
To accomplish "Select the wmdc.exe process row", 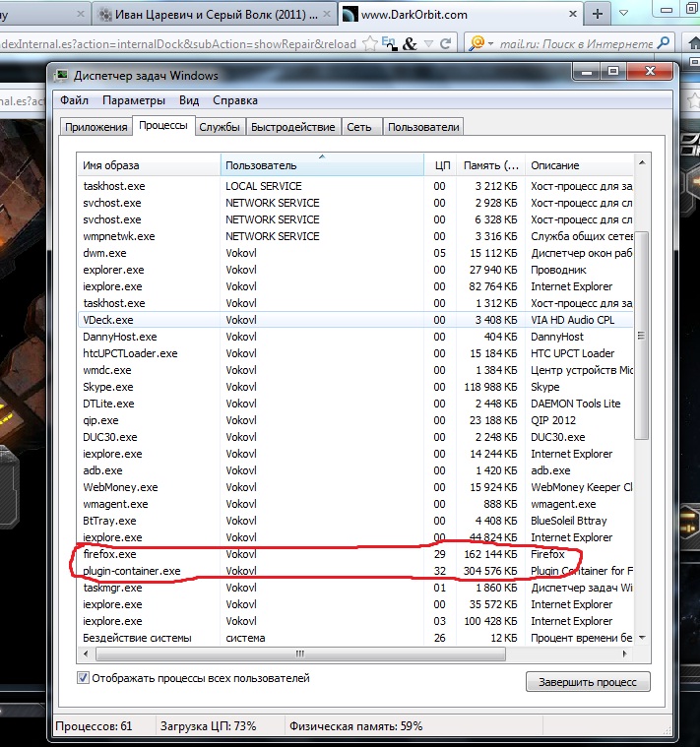I will point(355,370).
